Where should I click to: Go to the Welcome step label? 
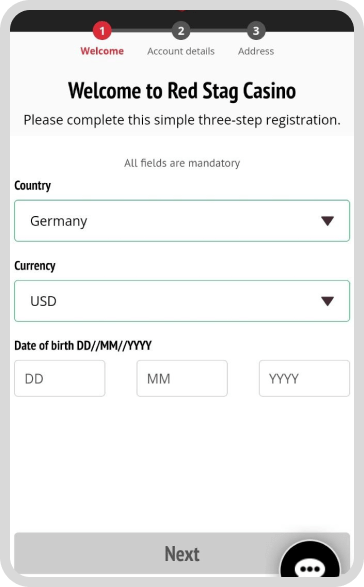(102, 51)
